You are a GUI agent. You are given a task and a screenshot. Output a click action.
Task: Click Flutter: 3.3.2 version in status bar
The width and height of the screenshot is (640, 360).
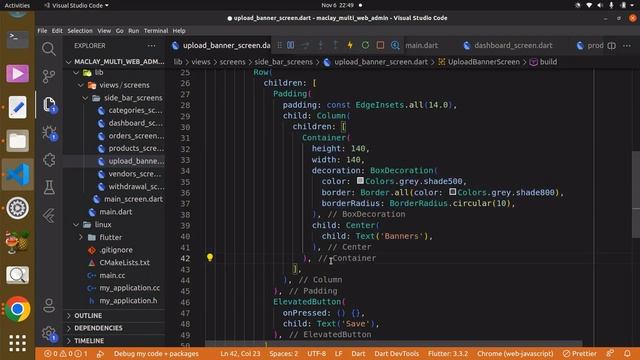point(448,353)
